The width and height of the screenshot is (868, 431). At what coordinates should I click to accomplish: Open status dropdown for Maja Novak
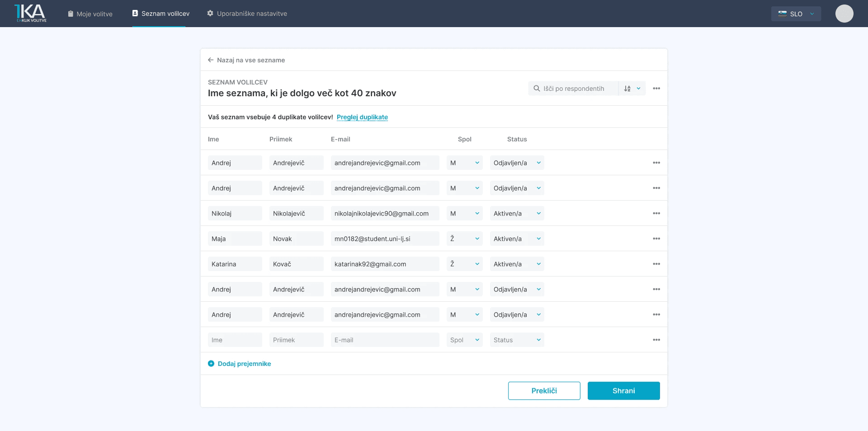517,239
